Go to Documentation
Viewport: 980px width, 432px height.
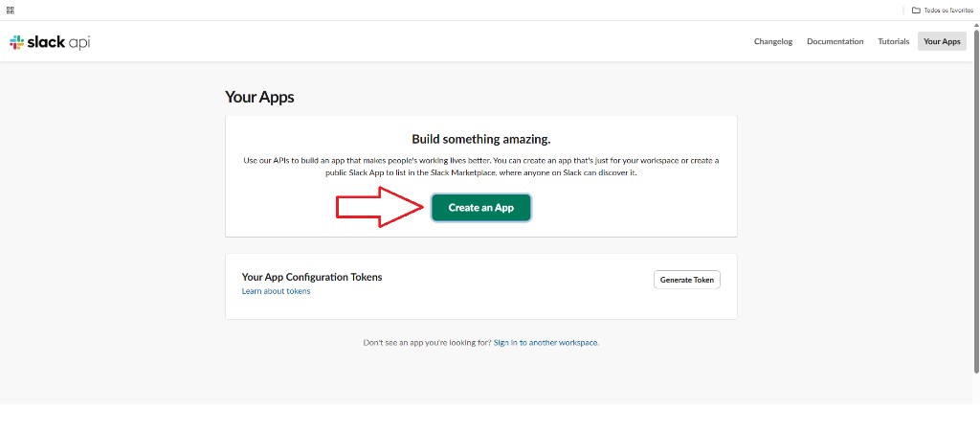point(835,41)
